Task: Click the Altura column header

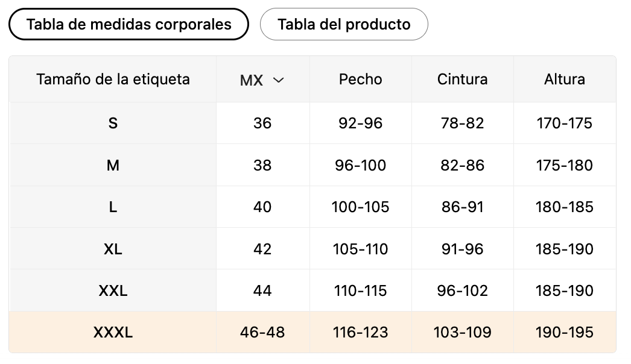Action: click(564, 79)
